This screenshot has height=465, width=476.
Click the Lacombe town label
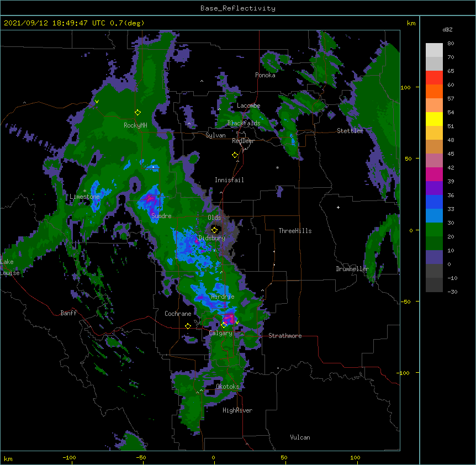248,105
